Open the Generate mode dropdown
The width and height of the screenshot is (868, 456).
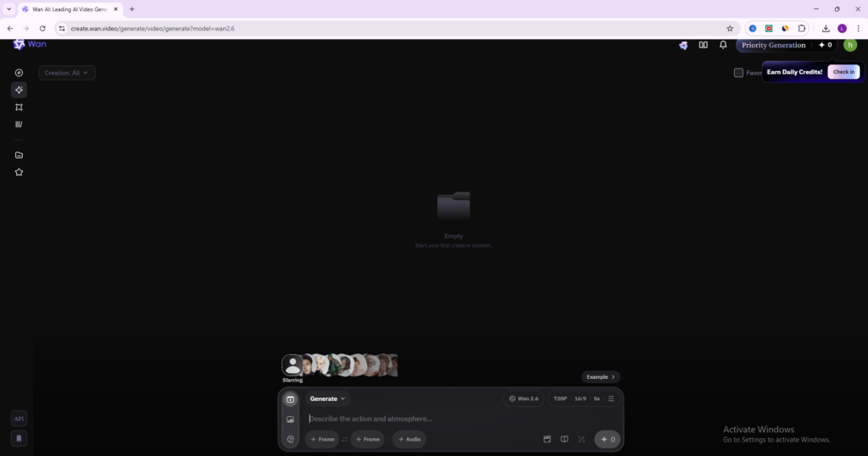[x=327, y=398]
